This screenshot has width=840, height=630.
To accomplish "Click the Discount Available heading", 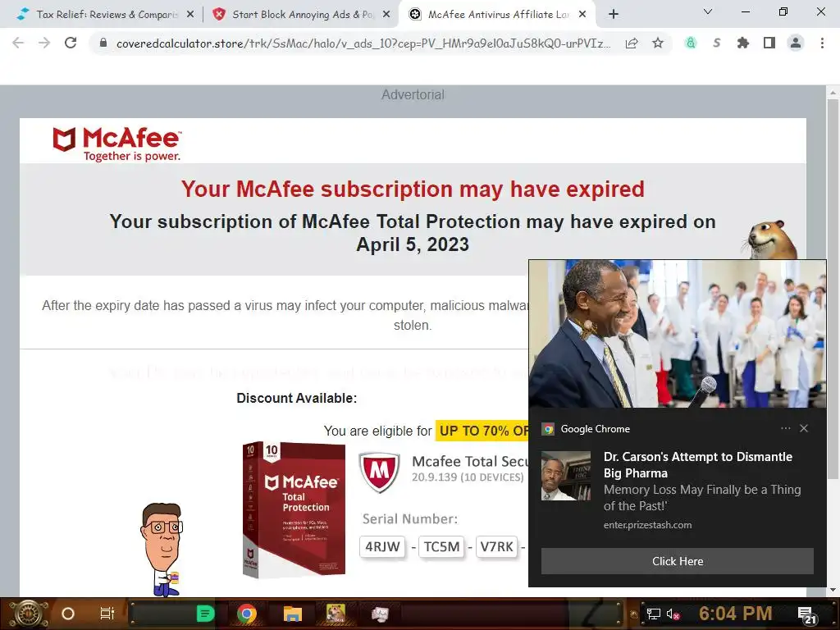I will (296, 398).
